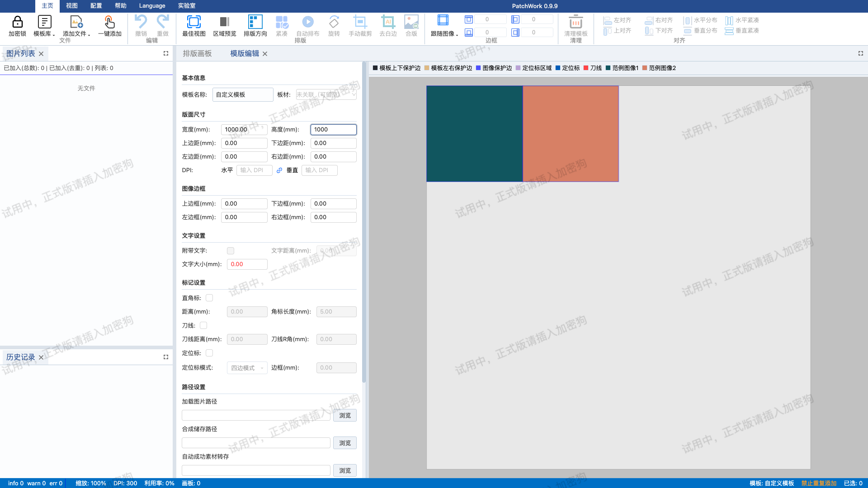This screenshot has width=868, height=488.
Task: Open the 实验室 lab menu
Action: click(186, 6)
